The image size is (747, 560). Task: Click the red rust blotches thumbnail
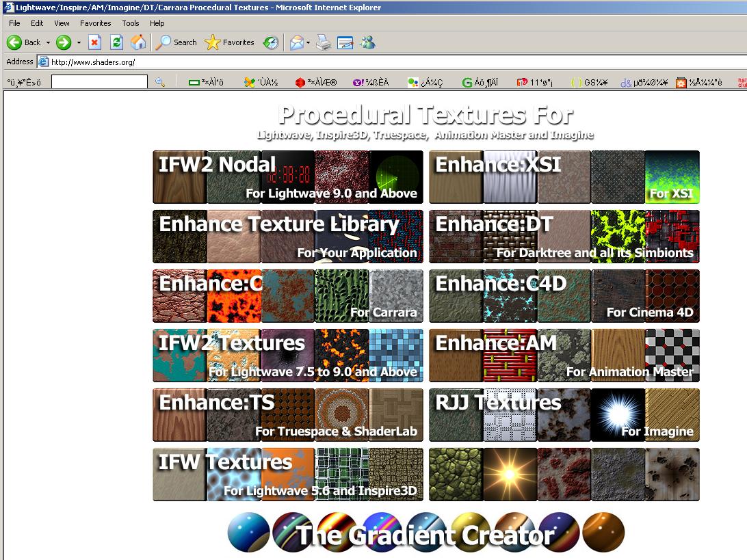564,475
